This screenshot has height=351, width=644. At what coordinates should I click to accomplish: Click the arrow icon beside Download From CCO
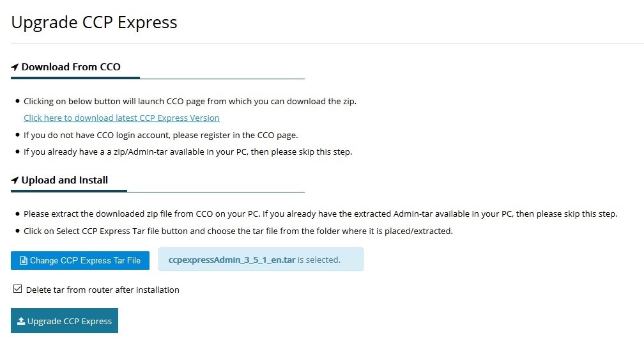click(15, 67)
